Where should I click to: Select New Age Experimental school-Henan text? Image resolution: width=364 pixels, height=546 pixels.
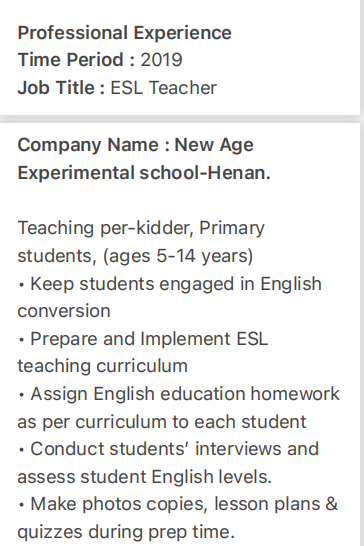click(x=144, y=159)
